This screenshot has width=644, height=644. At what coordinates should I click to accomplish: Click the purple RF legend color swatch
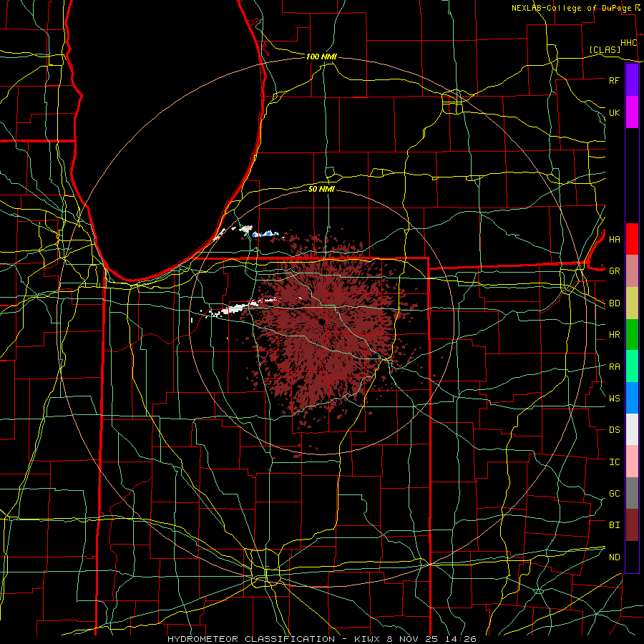[632, 80]
